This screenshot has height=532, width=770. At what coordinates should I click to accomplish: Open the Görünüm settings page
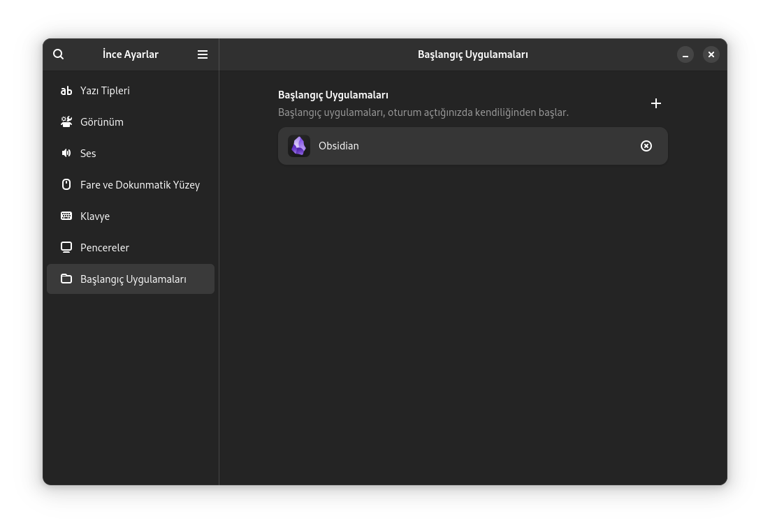point(102,121)
